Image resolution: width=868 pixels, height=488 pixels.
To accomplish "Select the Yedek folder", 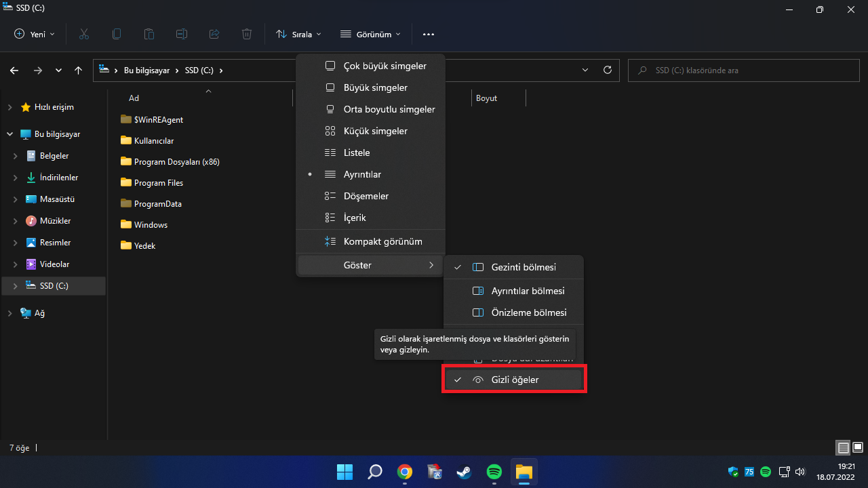I will [x=144, y=245].
